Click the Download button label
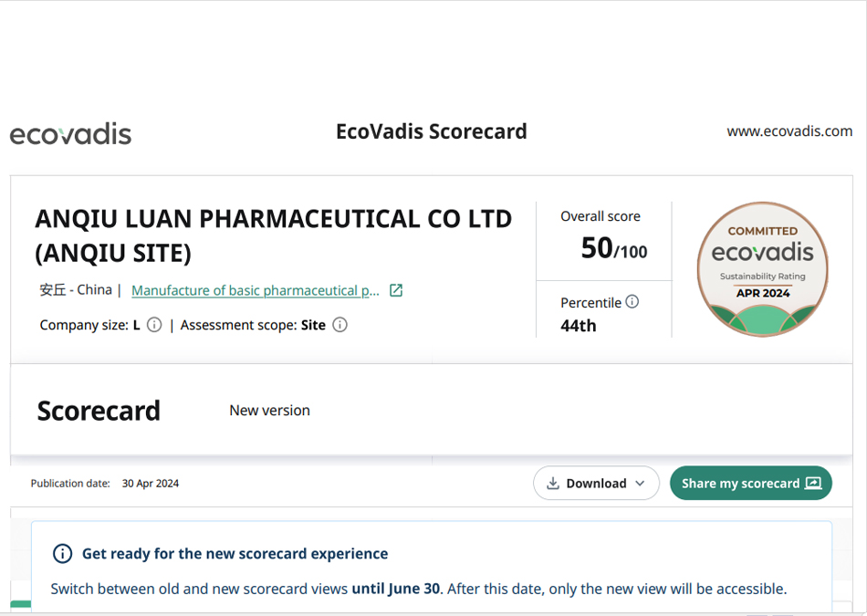Image resolution: width=867 pixels, height=616 pixels. 596,484
